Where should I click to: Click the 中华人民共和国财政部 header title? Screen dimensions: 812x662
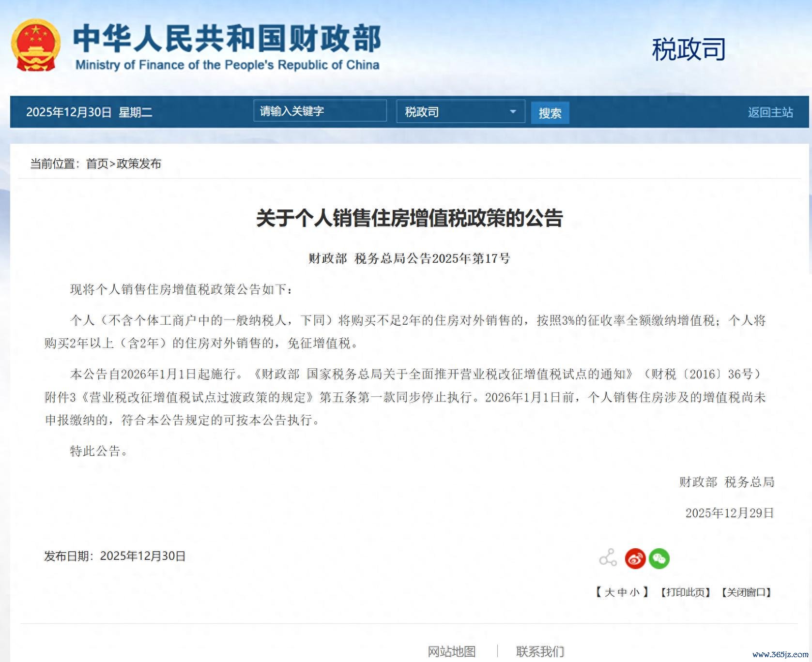[x=227, y=39]
